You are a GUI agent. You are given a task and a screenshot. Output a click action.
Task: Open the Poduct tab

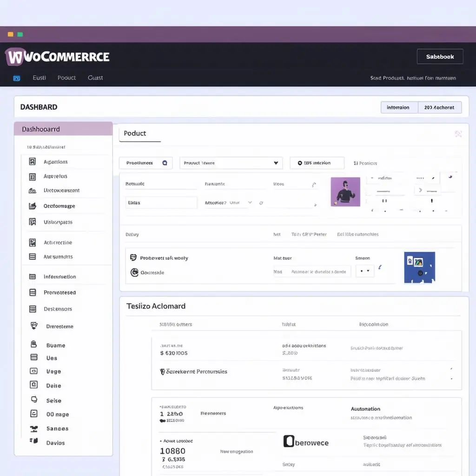135,133
